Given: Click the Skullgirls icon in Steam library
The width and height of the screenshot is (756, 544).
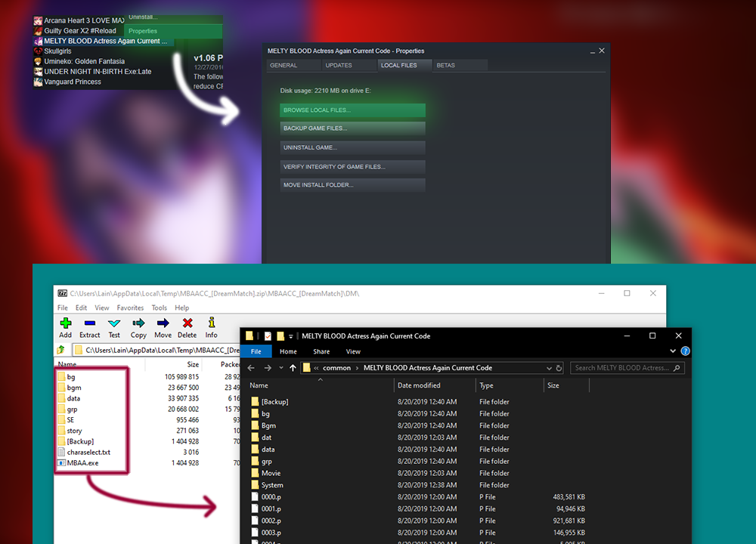Looking at the screenshot, I should [38, 51].
